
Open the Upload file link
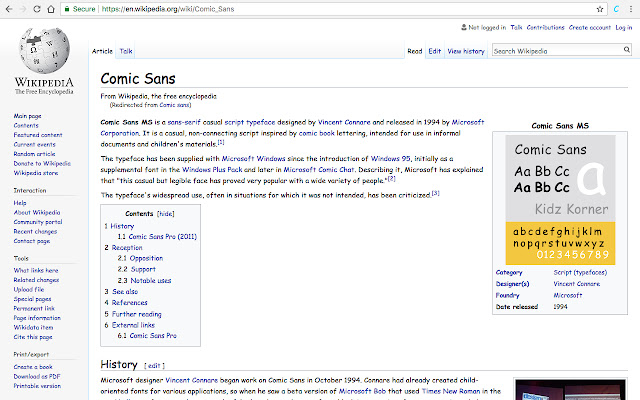coord(29,289)
